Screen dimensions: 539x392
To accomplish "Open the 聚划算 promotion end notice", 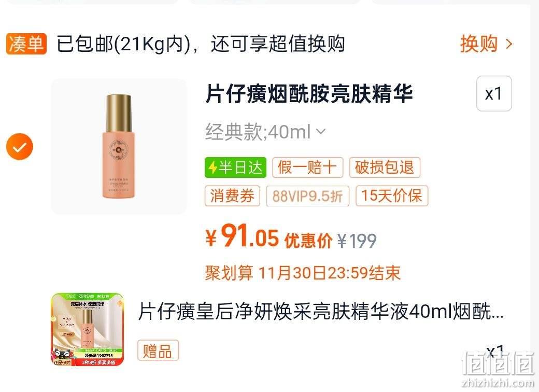I will click(303, 273).
